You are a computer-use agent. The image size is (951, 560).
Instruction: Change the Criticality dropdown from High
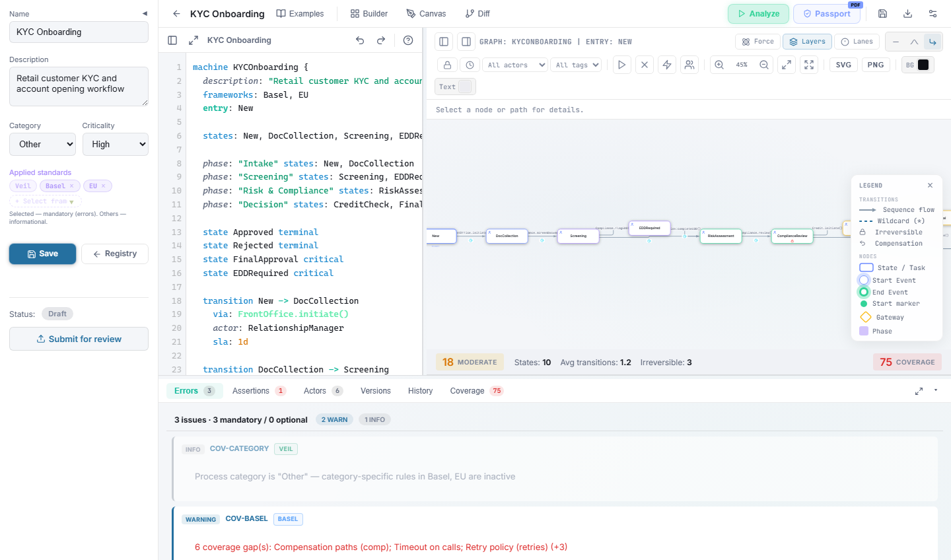[x=115, y=144]
